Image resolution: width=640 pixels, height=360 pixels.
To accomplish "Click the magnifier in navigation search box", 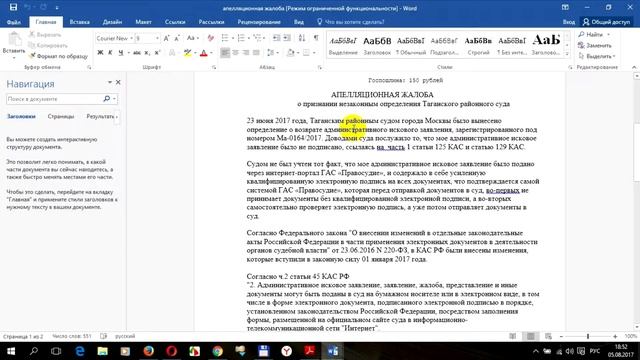I will tap(107, 99).
